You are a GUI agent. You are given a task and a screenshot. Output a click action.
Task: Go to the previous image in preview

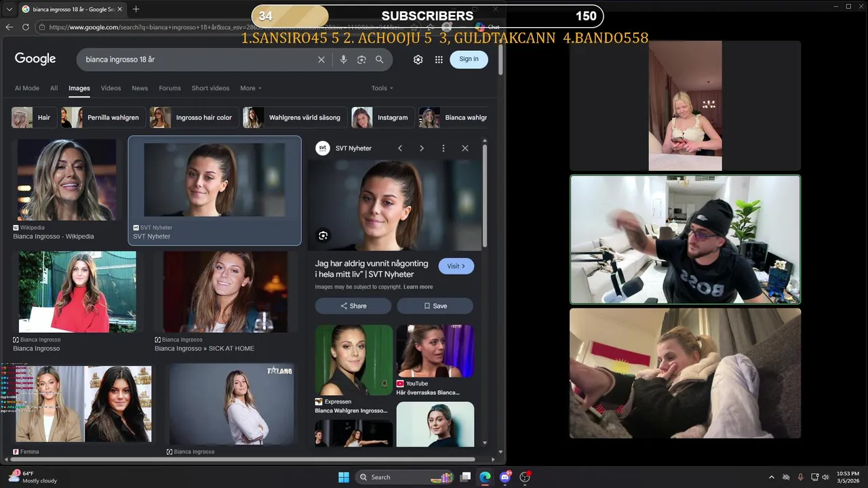pos(400,148)
